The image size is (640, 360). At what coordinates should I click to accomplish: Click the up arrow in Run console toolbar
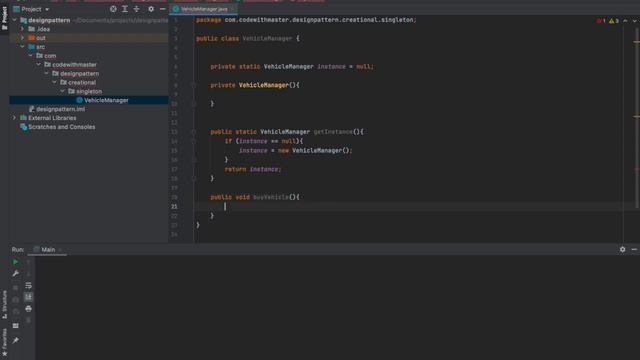(28, 262)
